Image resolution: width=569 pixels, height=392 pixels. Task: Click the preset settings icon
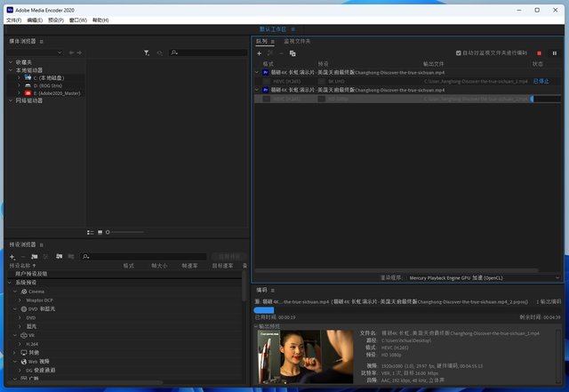tap(45, 257)
